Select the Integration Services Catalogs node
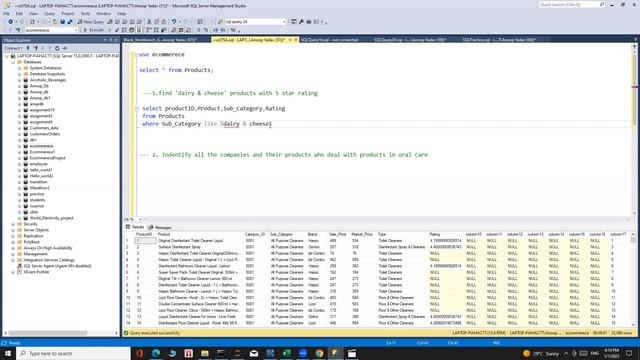 pyautogui.click(x=49, y=260)
